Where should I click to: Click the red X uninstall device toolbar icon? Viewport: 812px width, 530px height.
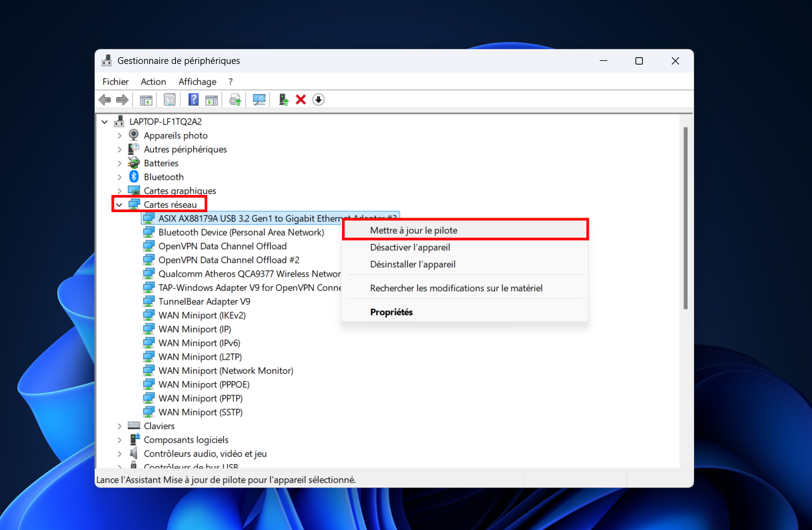301,100
